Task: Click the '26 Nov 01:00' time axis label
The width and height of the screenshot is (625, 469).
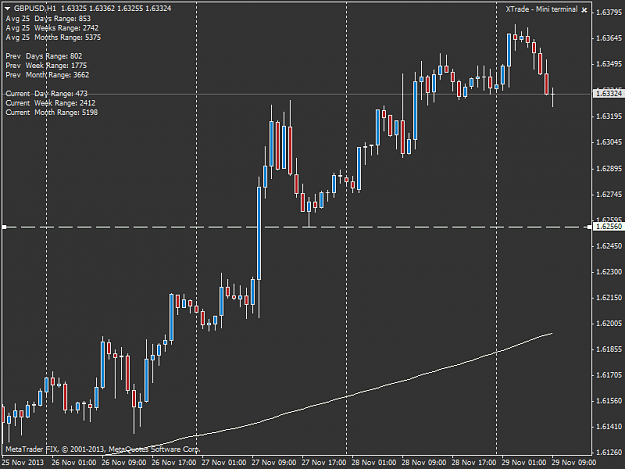Action: pyautogui.click(x=74, y=463)
